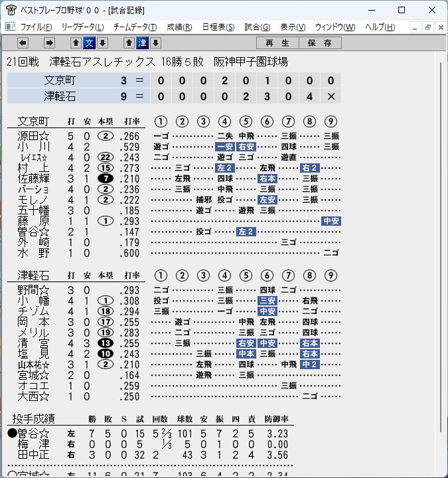Select the 文 team toolbar icon
This screenshot has height=478, width=448.
90,43
